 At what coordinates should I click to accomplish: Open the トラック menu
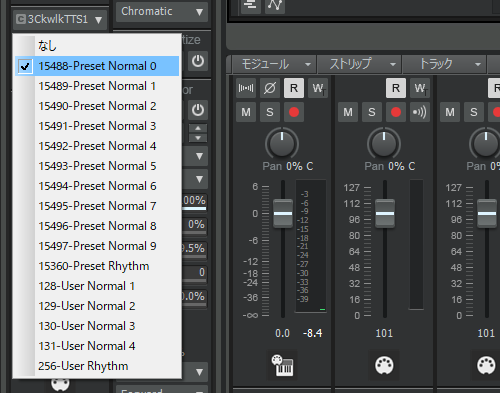click(445, 64)
